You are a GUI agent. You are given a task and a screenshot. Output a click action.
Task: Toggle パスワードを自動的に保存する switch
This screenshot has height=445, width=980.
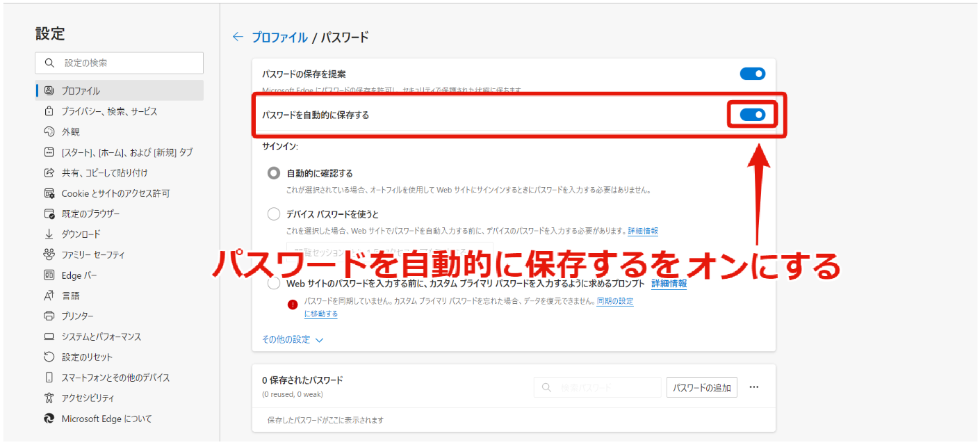[x=753, y=115]
